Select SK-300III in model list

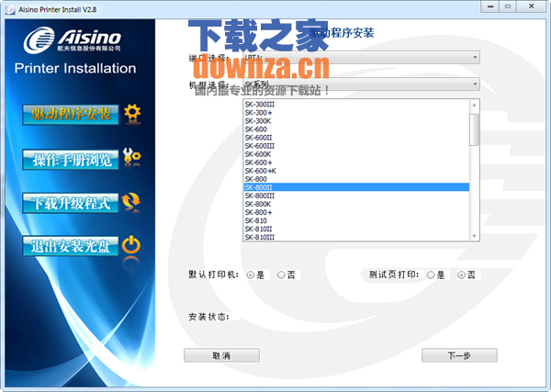click(356, 105)
